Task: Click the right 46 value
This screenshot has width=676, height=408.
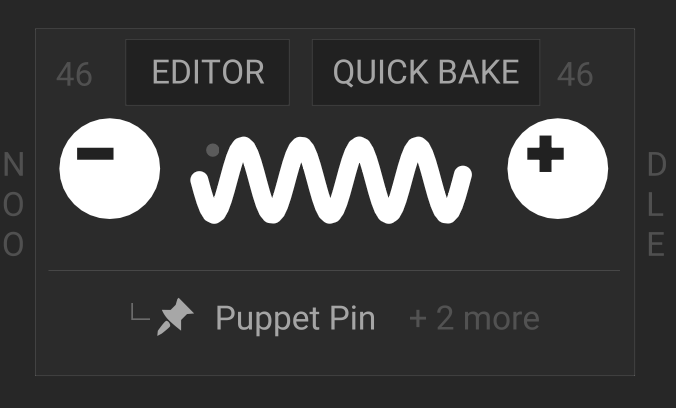Action: [575, 74]
